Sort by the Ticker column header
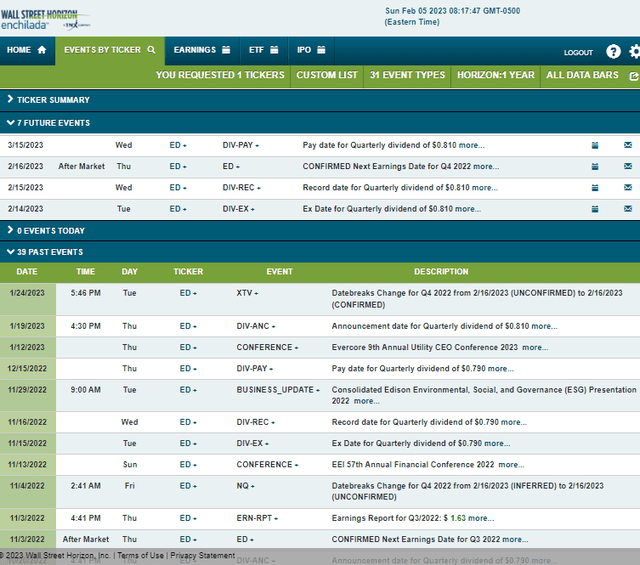The width and height of the screenshot is (640, 565). tap(188, 272)
